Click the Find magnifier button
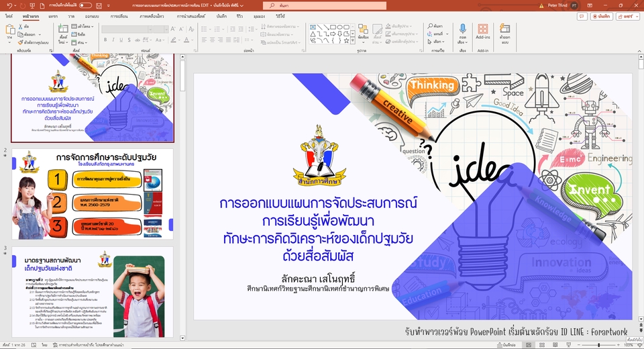The width and height of the screenshot is (644, 349). point(435,26)
